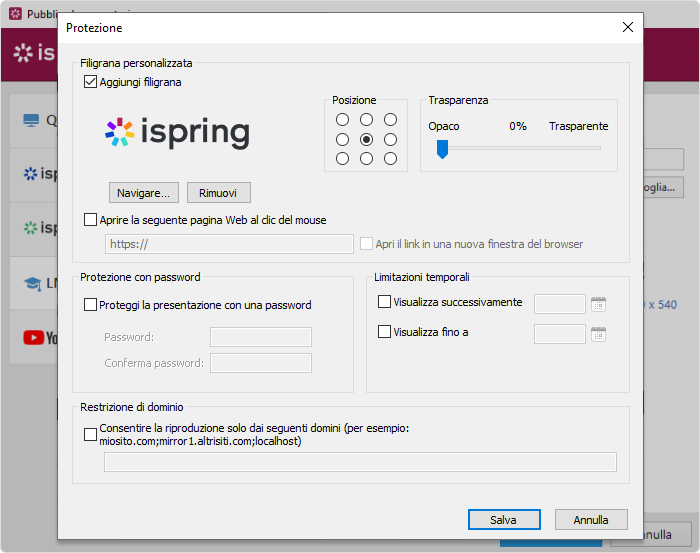Click the Salva button
Image resolution: width=700 pixels, height=553 pixels.
(x=504, y=520)
